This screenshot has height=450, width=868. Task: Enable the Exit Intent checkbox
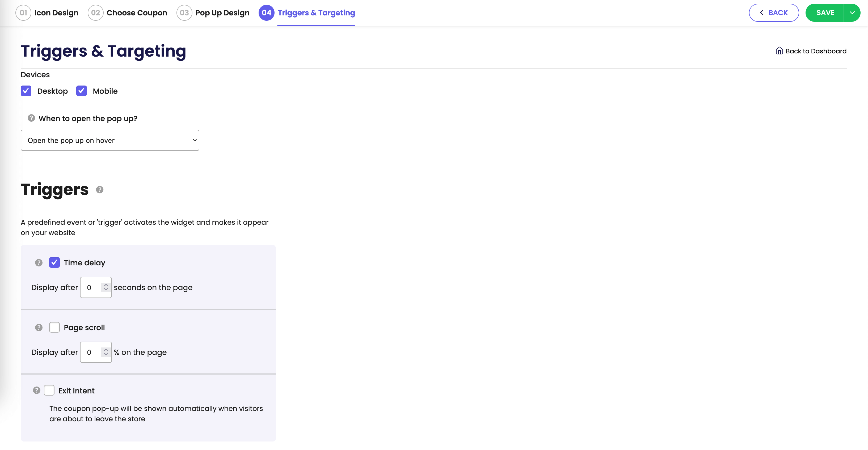(x=49, y=390)
